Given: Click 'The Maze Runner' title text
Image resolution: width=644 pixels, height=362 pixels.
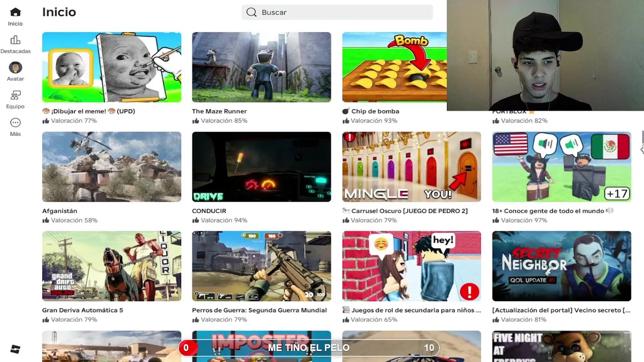Looking at the screenshot, I should click(219, 111).
